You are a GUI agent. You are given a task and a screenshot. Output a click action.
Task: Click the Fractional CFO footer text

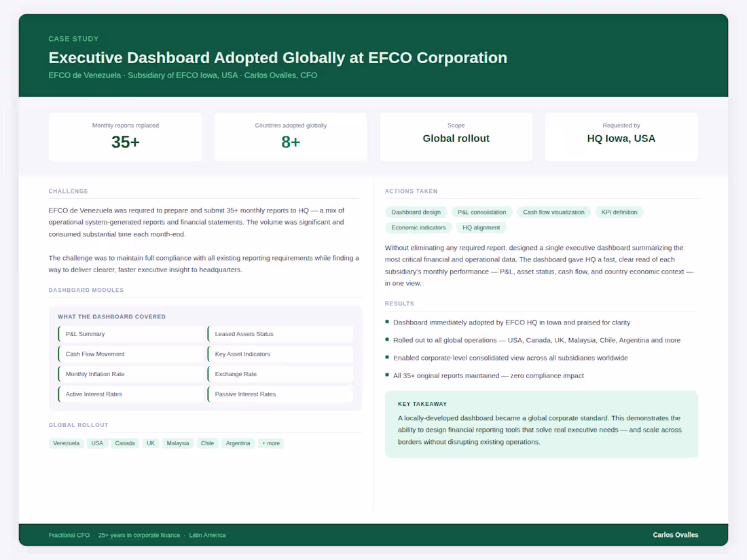[x=69, y=535]
